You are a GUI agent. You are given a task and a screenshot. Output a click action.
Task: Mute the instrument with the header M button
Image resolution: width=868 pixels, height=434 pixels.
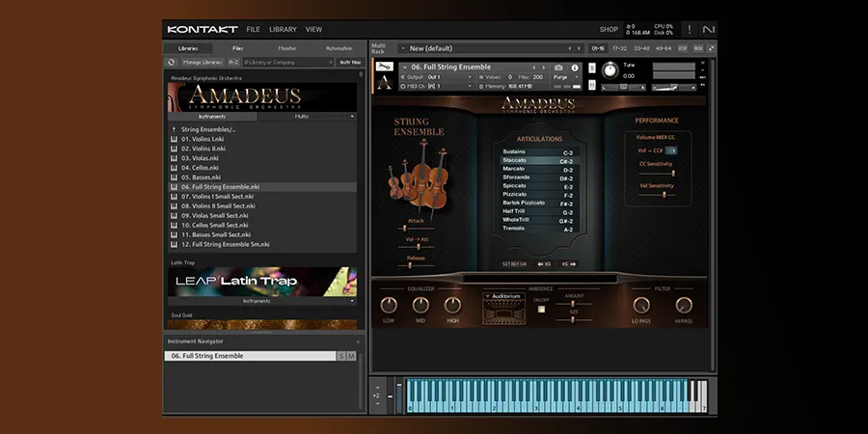pyautogui.click(x=592, y=85)
